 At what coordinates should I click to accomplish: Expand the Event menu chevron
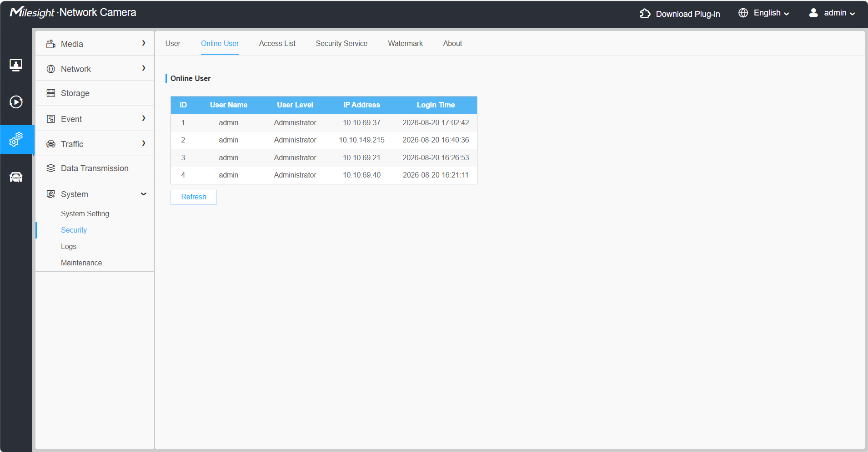click(x=144, y=118)
